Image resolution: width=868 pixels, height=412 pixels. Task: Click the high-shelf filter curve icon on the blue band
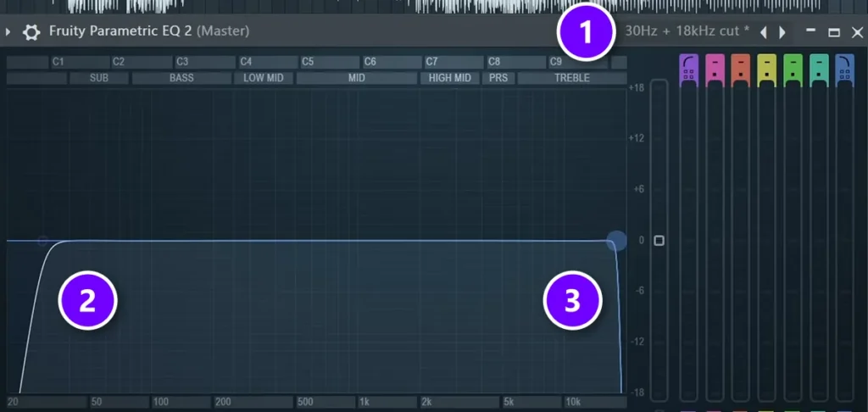(x=844, y=62)
